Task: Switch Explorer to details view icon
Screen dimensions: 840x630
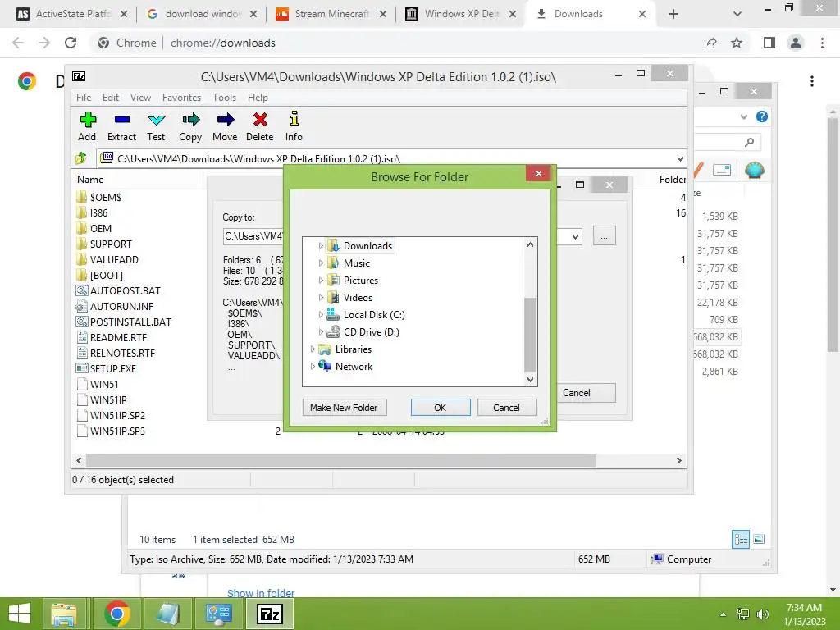Action: pyautogui.click(x=741, y=539)
